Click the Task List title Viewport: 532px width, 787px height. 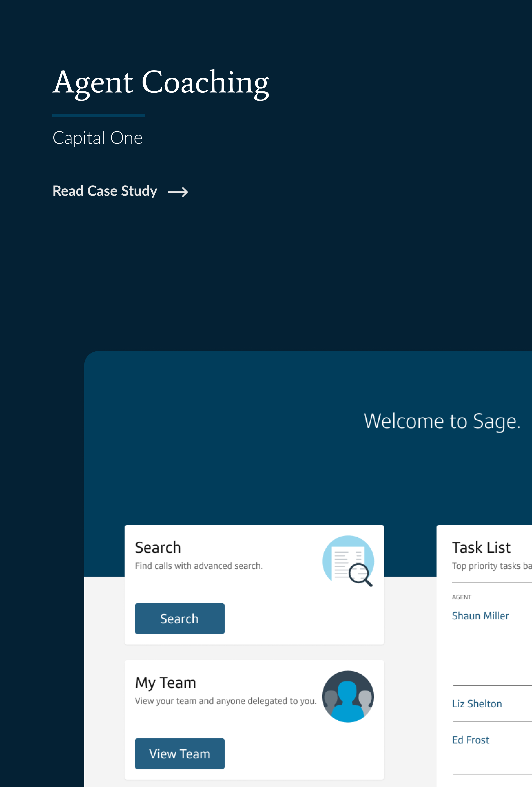[x=481, y=548]
